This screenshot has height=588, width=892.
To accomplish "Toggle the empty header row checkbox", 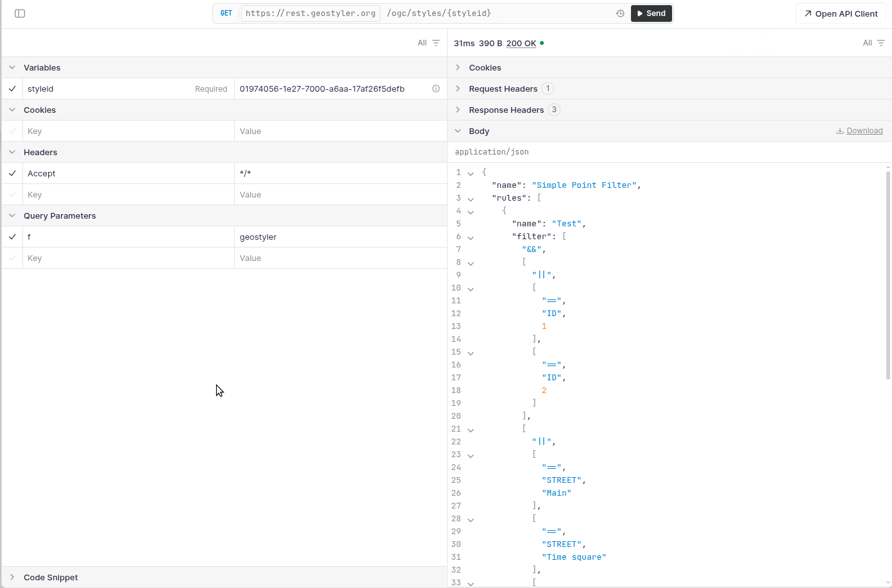I will click(x=12, y=194).
